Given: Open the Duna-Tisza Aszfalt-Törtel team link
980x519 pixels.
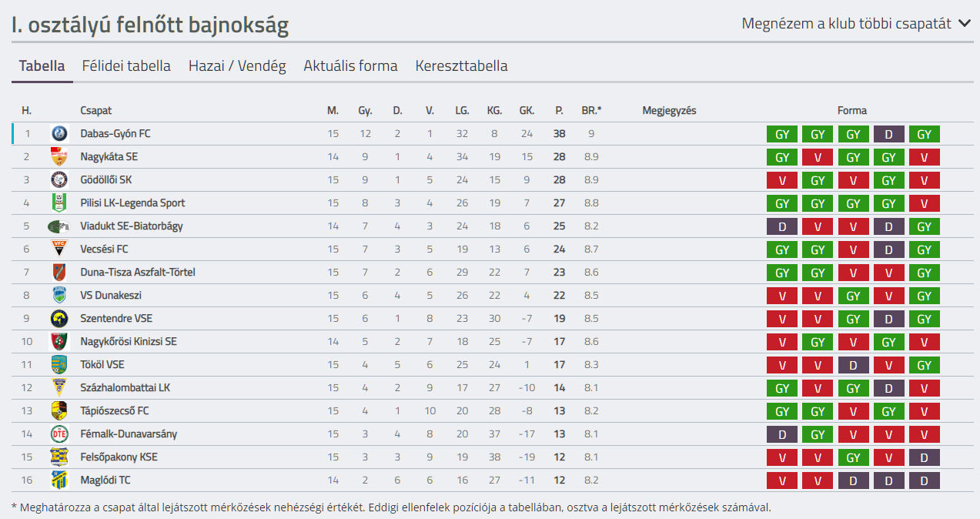Looking at the screenshot, I should coord(138,273).
